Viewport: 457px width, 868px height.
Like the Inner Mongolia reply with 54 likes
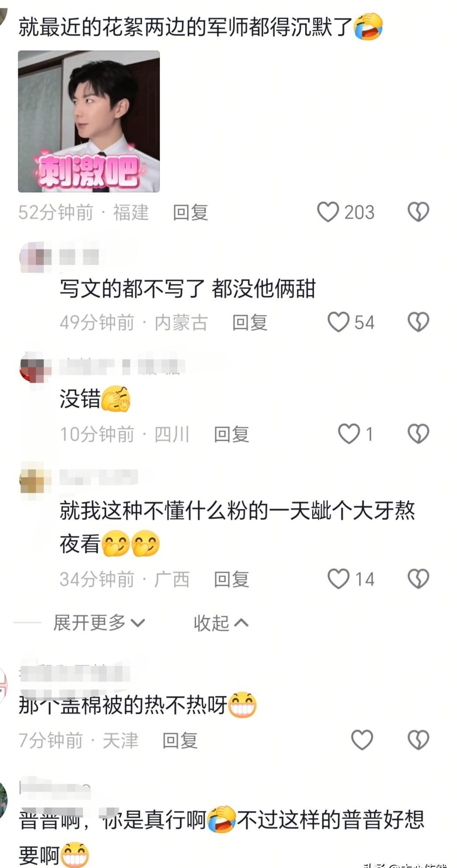point(338,322)
